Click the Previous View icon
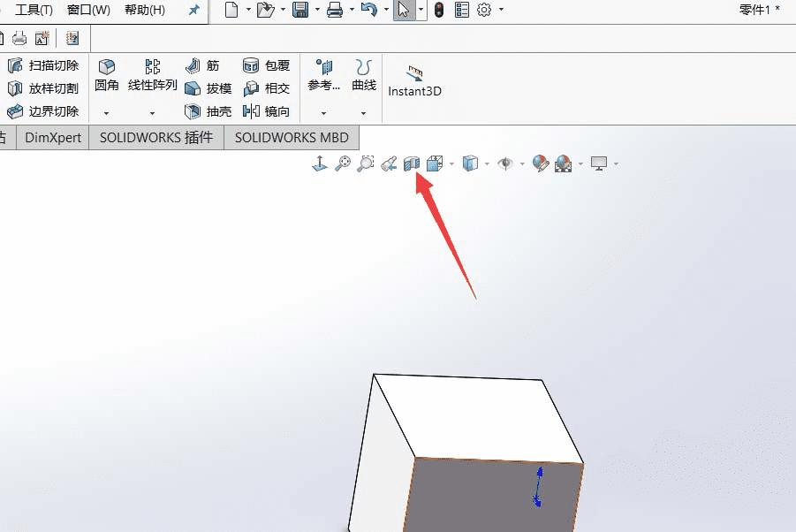This screenshot has height=532, width=796. click(389, 163)
